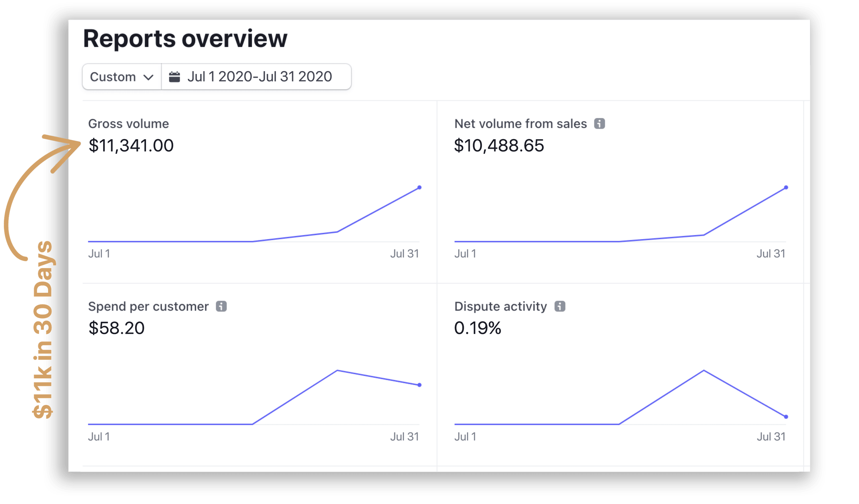
Task: Click the Dispute activity info icon
Action: 560,306
